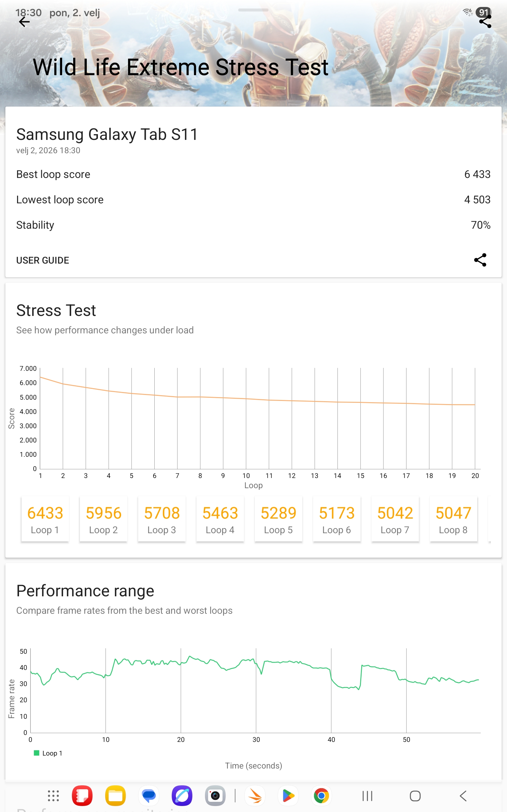Select the Loop 8 score card
The width and height of the screenshot is (507, 812).
coord(453,519)
